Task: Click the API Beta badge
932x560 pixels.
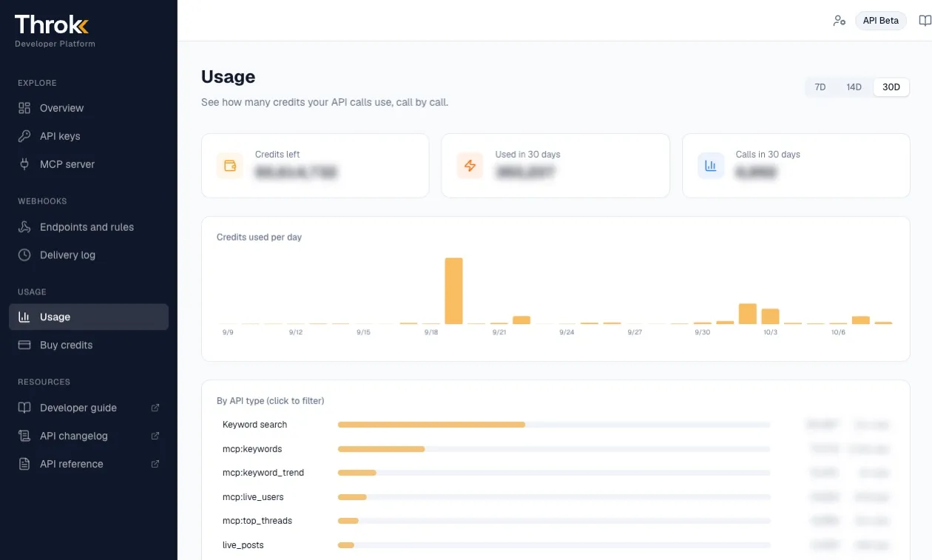Action: 880,21
